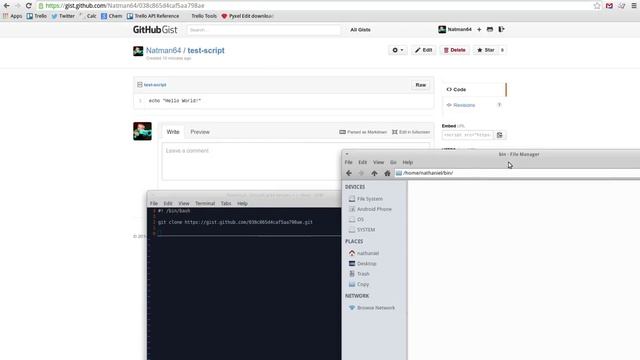Open the Twitter bookmark
This screenshot has height=360, width=640.
click(63, 16)
